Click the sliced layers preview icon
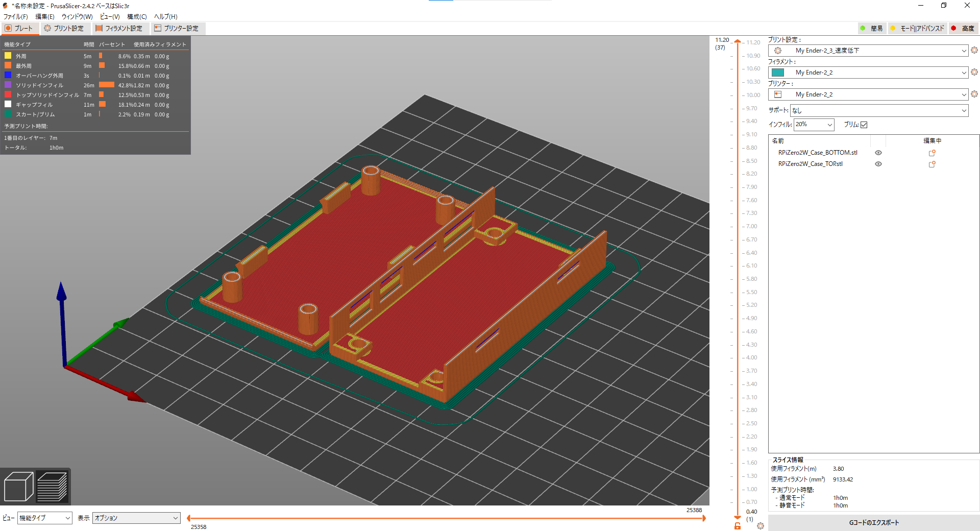 (52, 487)
